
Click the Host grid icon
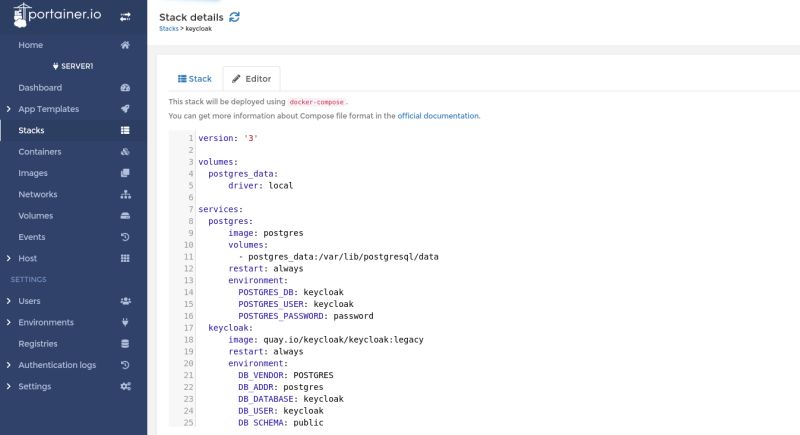point(125,259)
